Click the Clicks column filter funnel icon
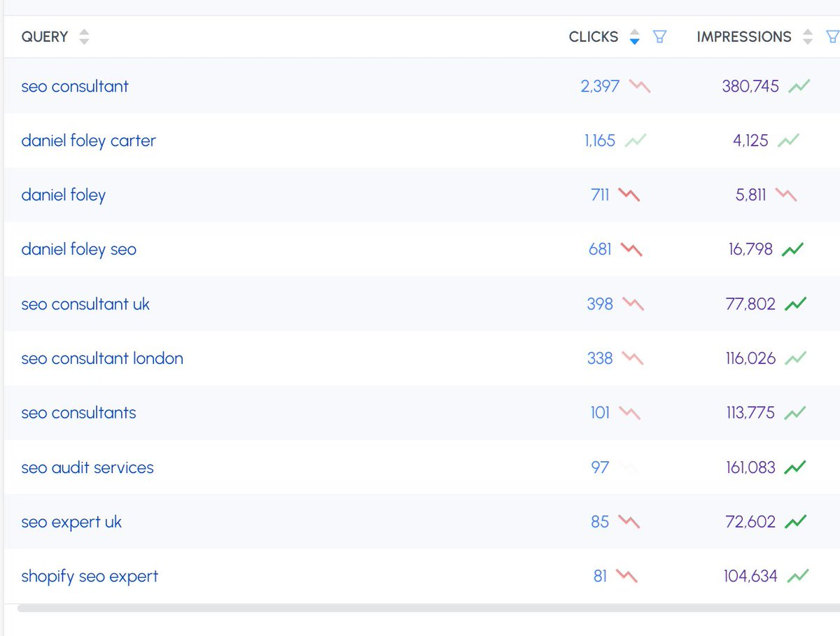 pos(659,37)
